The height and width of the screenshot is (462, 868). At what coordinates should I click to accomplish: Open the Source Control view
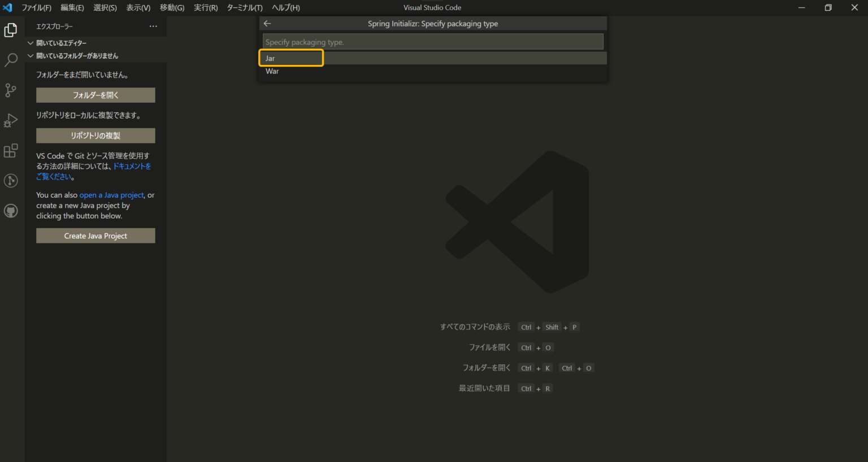[x=11, y=90]
